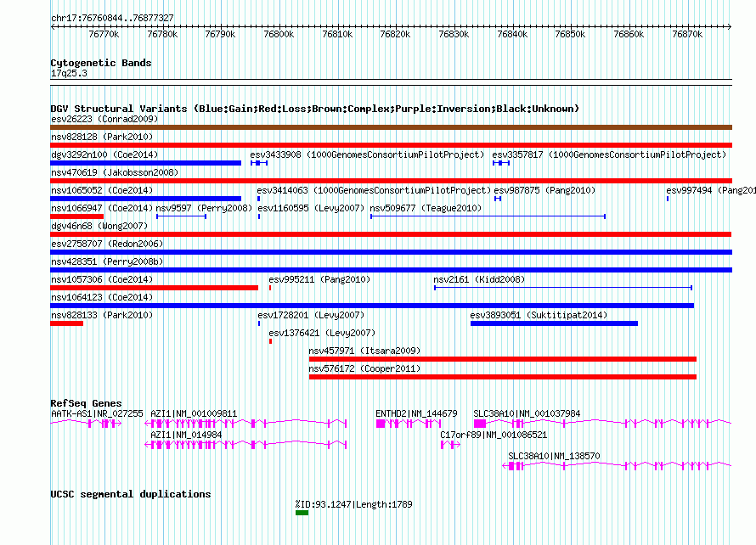Click the 76820k ruler tick label
Viewport: 756px width, 545px height.
click(395, 34)
